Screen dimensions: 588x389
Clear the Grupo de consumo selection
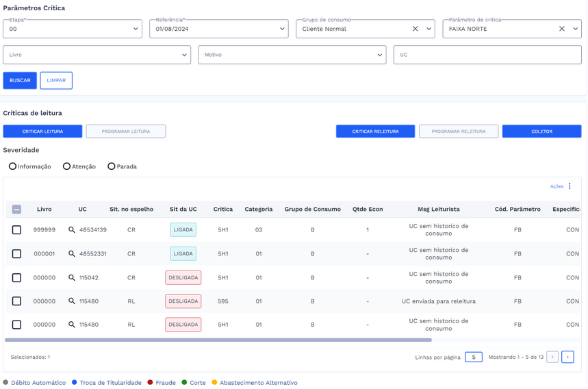click(415, 29)
